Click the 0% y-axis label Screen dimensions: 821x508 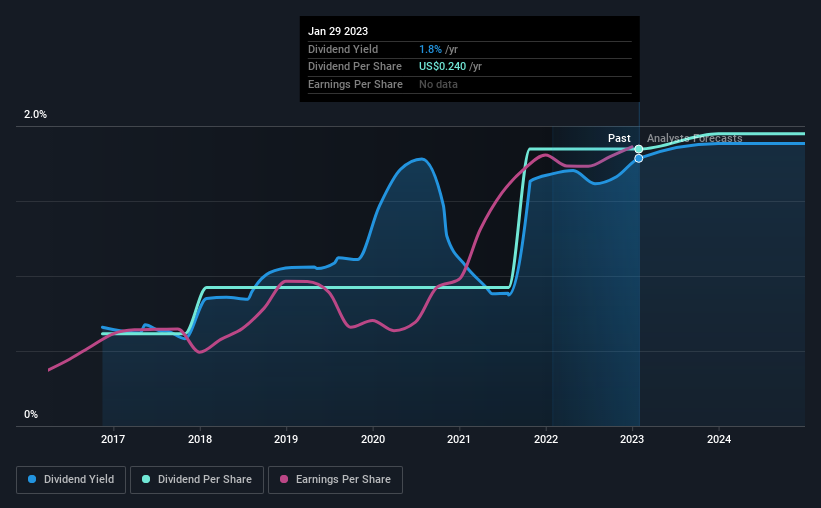coord(31,414)
